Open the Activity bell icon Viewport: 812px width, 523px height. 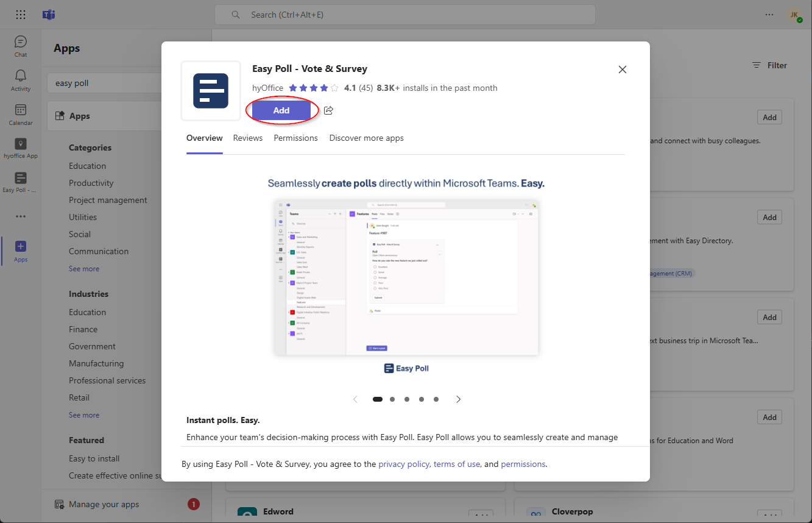pos(21,80)
